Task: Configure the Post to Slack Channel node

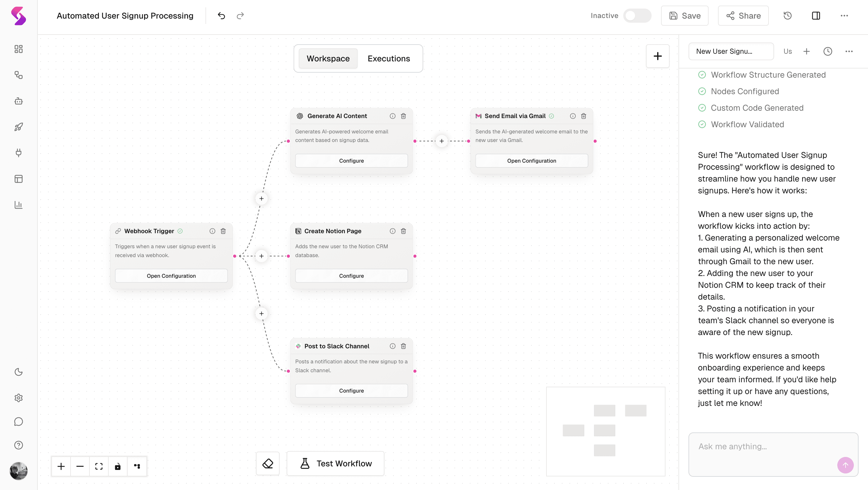Action: point(351,391)
